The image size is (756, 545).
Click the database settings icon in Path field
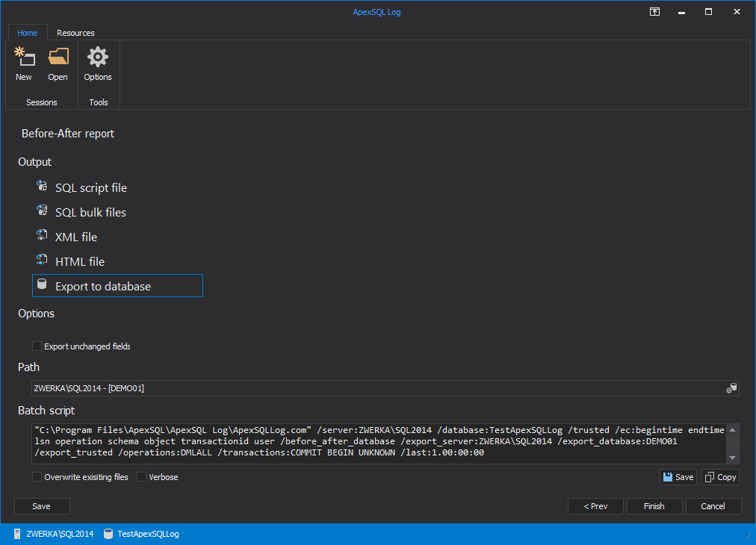(731, 388)
